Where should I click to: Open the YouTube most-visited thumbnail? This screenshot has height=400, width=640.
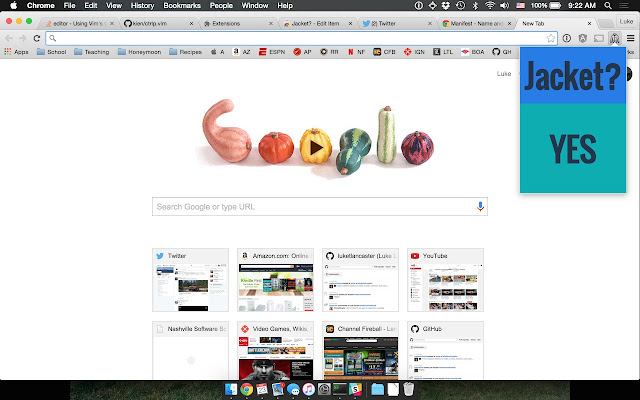[445, 280]
